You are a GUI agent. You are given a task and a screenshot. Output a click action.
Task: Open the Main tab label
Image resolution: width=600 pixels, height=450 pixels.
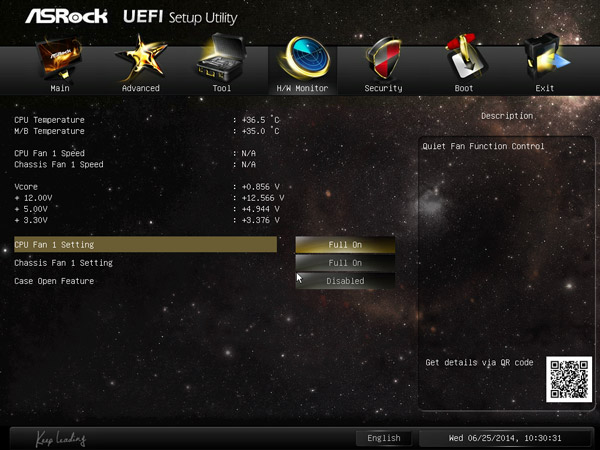click(x=60, y=88)
